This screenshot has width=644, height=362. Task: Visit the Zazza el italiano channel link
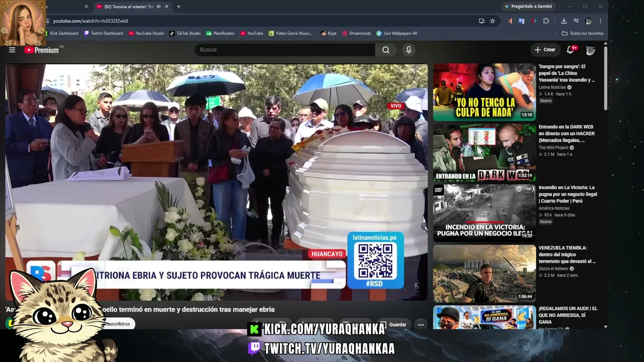(553, 268)
